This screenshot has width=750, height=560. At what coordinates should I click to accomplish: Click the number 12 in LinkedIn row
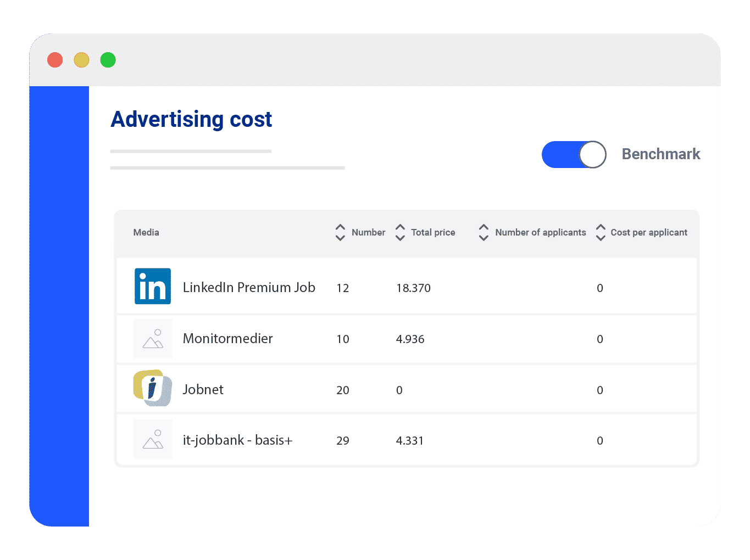pyautogui.click(x=343, y=288)
